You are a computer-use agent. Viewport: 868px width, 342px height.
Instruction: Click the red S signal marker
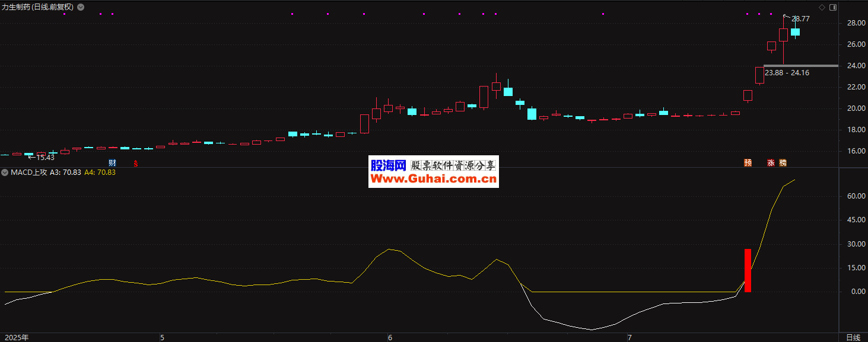point(136,162)
